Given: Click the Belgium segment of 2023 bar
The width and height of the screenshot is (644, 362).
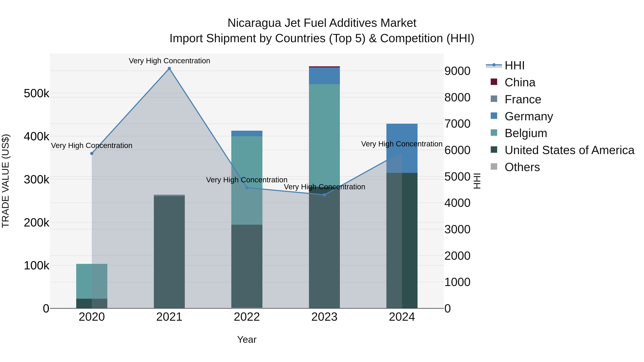Looking at the screenshot, I should [325, 135].
